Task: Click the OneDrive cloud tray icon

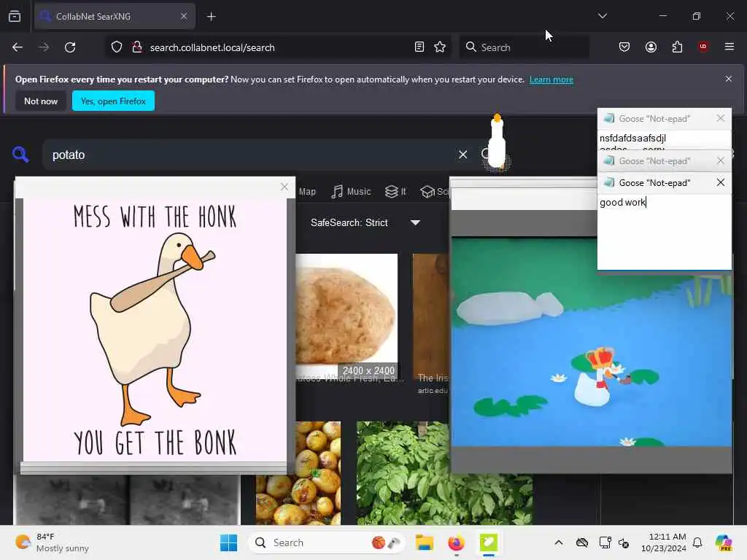Action: pyautogui.click(x=581, y=542)
